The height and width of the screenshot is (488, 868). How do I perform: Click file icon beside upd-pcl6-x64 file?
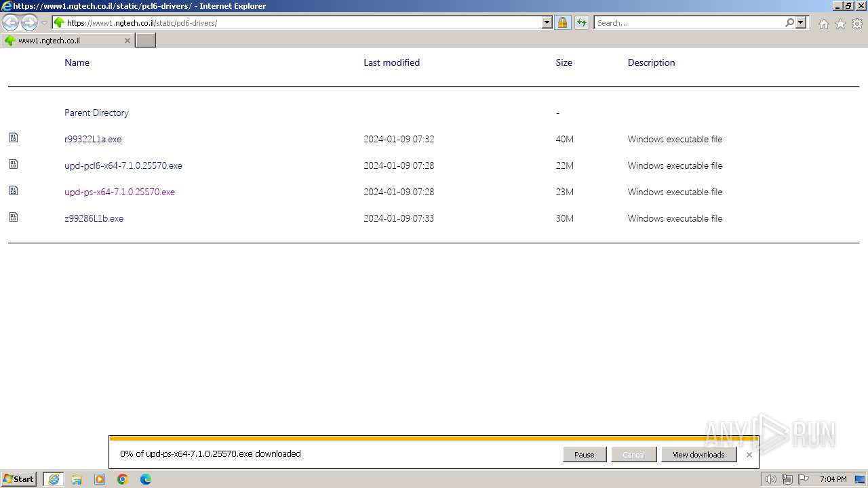(x=14, y=164)
